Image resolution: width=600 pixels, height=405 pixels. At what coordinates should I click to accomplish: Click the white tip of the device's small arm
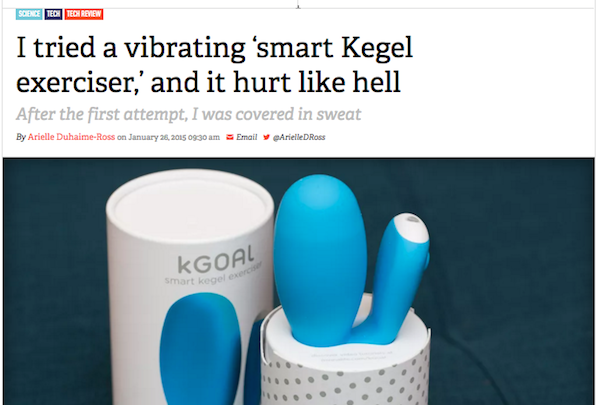[x=412, y=229]
